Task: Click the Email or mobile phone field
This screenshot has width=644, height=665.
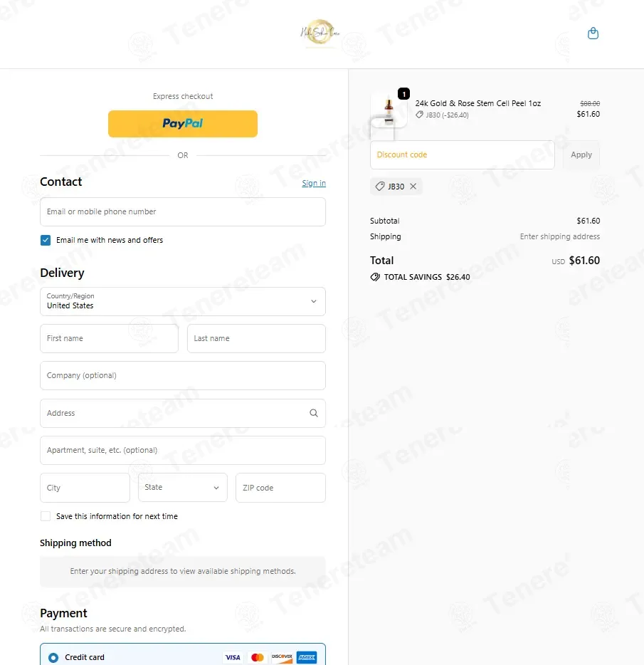Action: (183, 211)
